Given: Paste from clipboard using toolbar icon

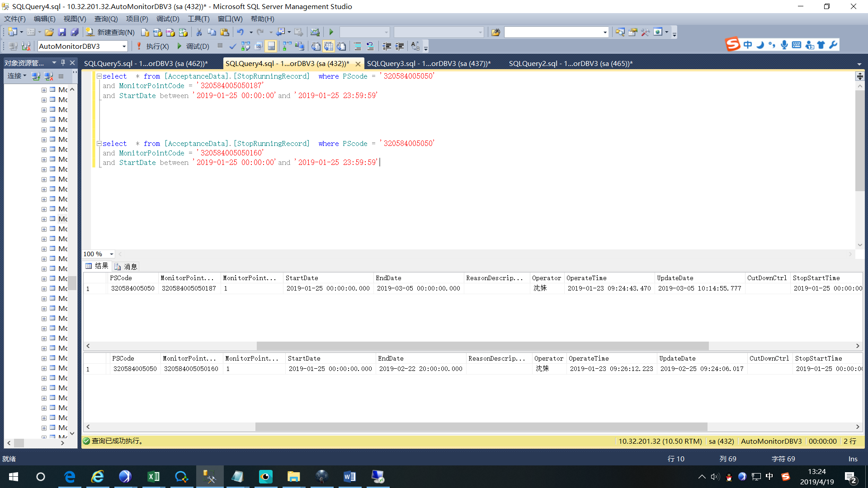Looking at the screenshot, I should pyautogui.click(x=224, y=32).
